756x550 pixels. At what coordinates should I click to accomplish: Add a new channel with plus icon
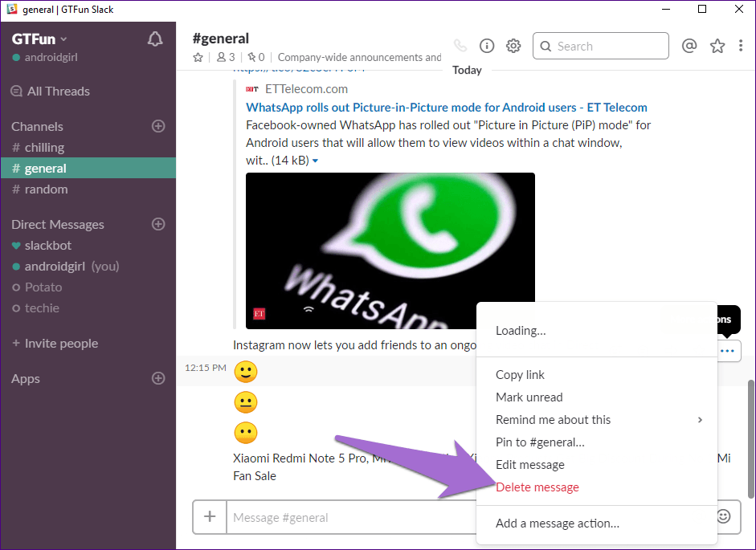(158, 126)
